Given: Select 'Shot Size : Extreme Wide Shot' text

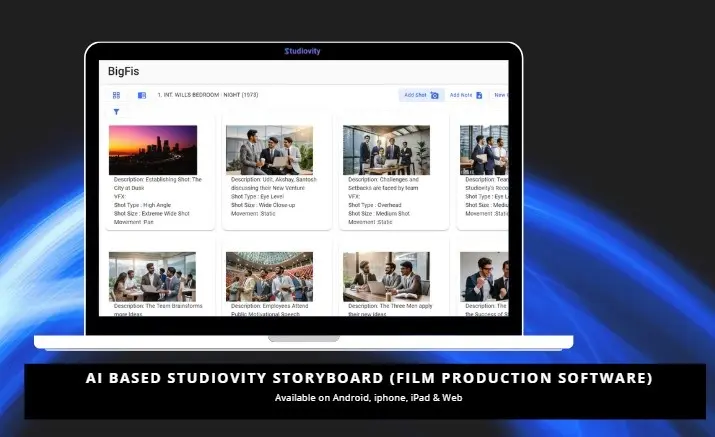Looking at the screenshot, I should pos(151,213).
